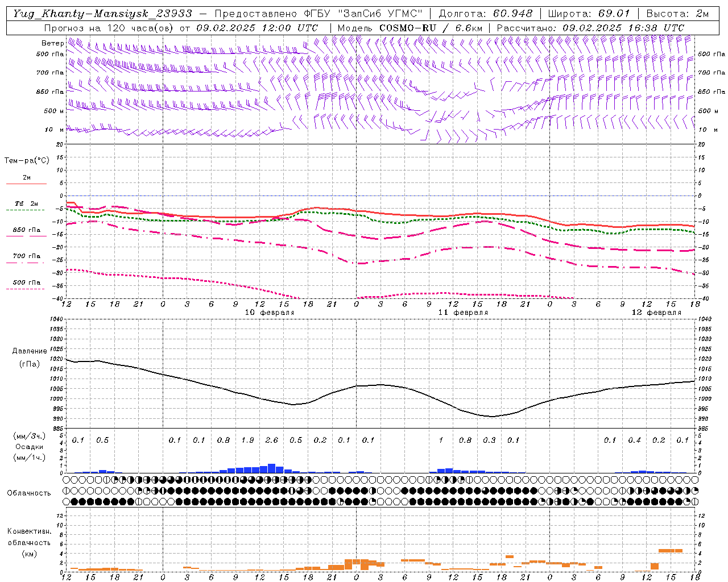The height and width of the screenshot is (582, 728).
Task: Click the 10 м label right of wind panel
Action: point(708,130)
